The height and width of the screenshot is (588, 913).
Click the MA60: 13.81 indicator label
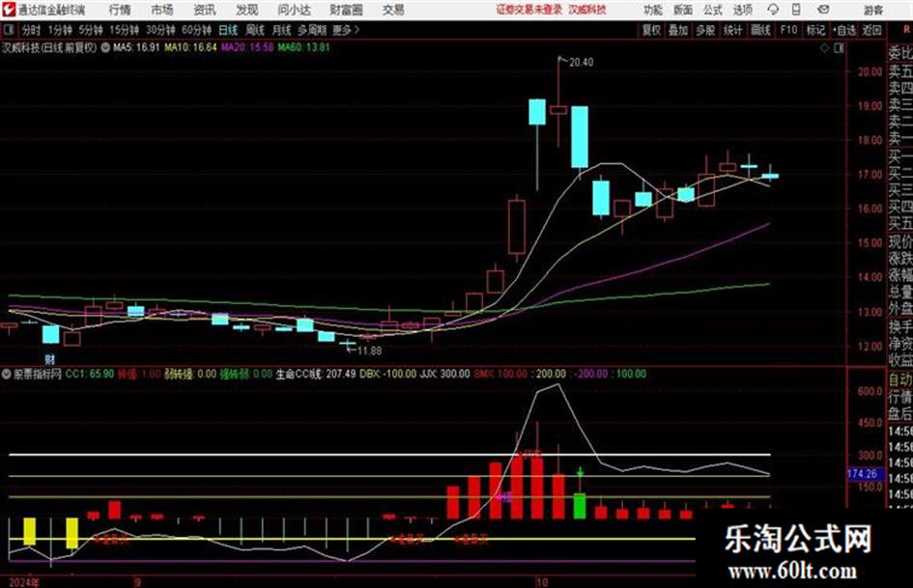tap(303, 47)
